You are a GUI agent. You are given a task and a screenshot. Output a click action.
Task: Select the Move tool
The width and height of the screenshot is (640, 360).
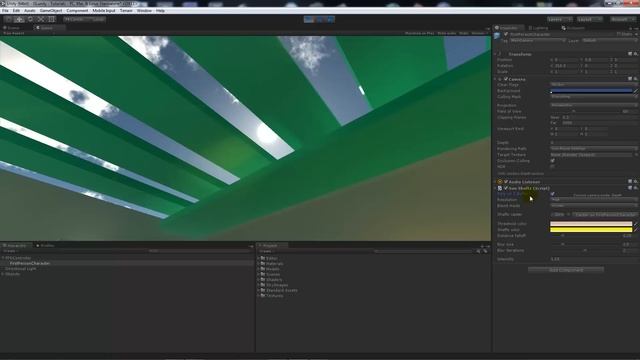[19, 19]
